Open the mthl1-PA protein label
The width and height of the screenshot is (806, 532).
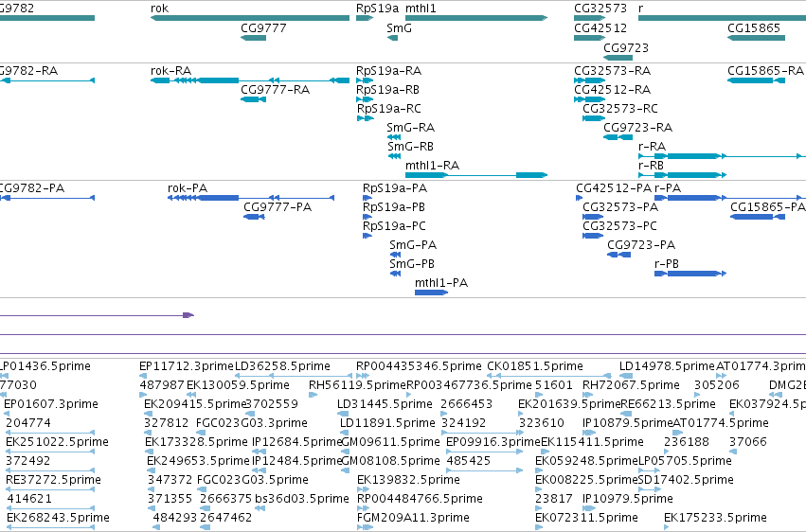point(441,283)
